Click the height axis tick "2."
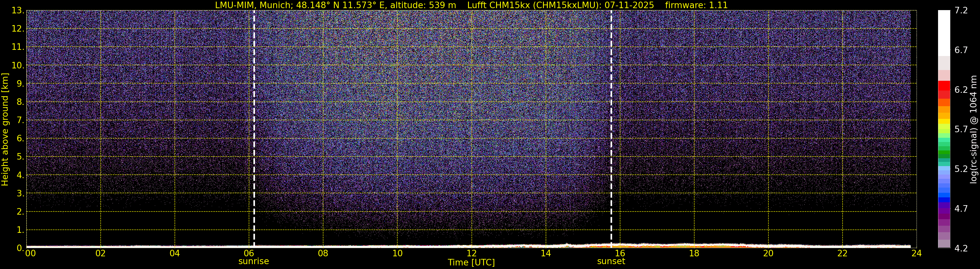 (x=20, y=211)
